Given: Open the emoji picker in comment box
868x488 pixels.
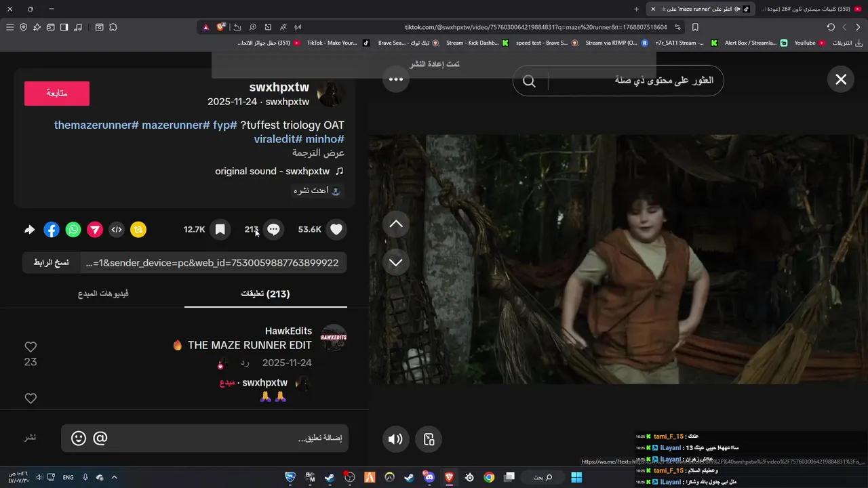Looking at the screenshot, I should pos(79,439).
